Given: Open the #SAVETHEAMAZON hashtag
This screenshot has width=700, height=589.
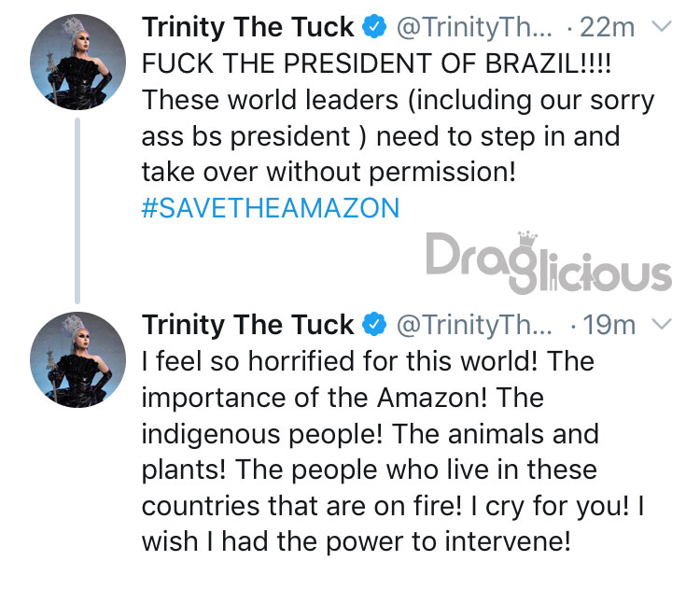Looking at the screenshot, I should point(271,207).
